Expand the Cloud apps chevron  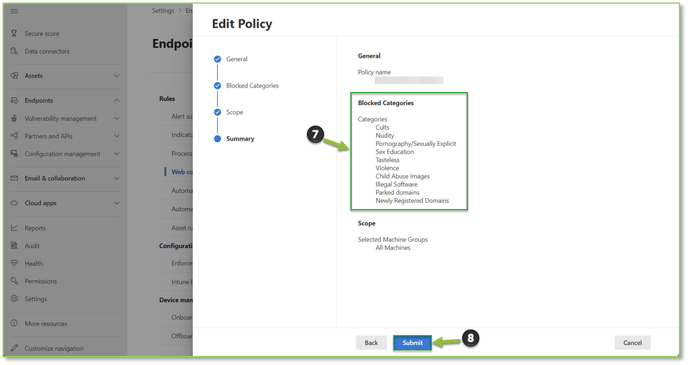(117, 203)
